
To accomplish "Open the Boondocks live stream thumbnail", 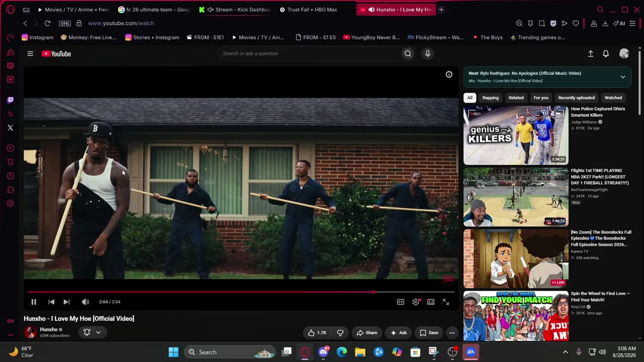I will coord(516,259).
